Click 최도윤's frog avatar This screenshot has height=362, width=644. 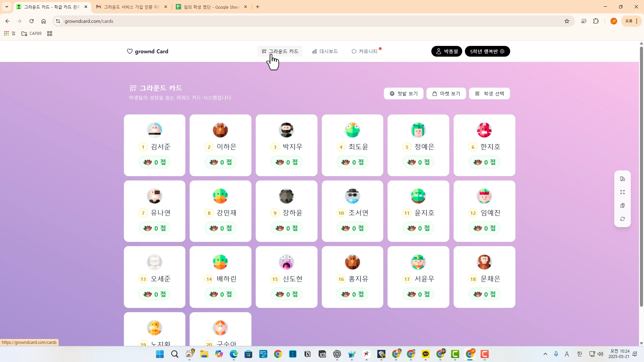coord(353,130)
